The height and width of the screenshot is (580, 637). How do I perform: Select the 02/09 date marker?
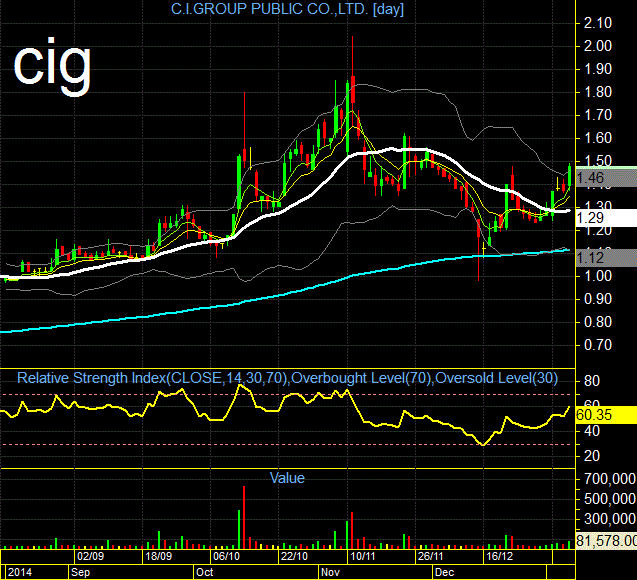90,556
